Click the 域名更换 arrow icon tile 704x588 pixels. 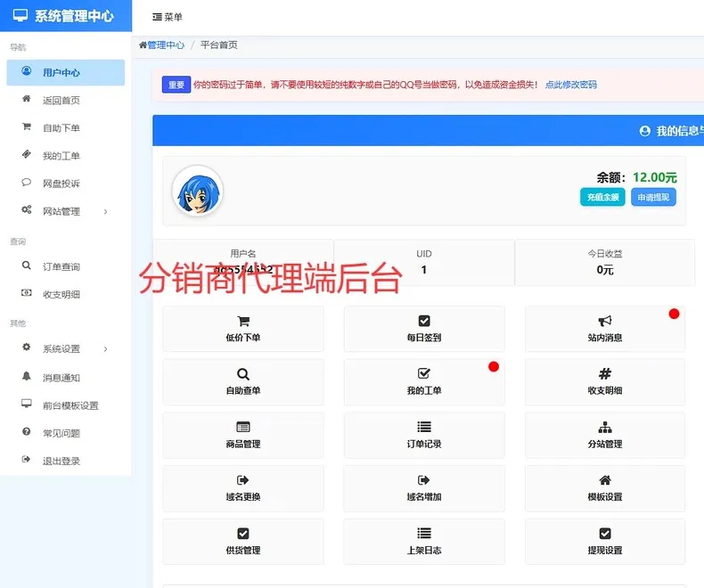coord(242,481)
